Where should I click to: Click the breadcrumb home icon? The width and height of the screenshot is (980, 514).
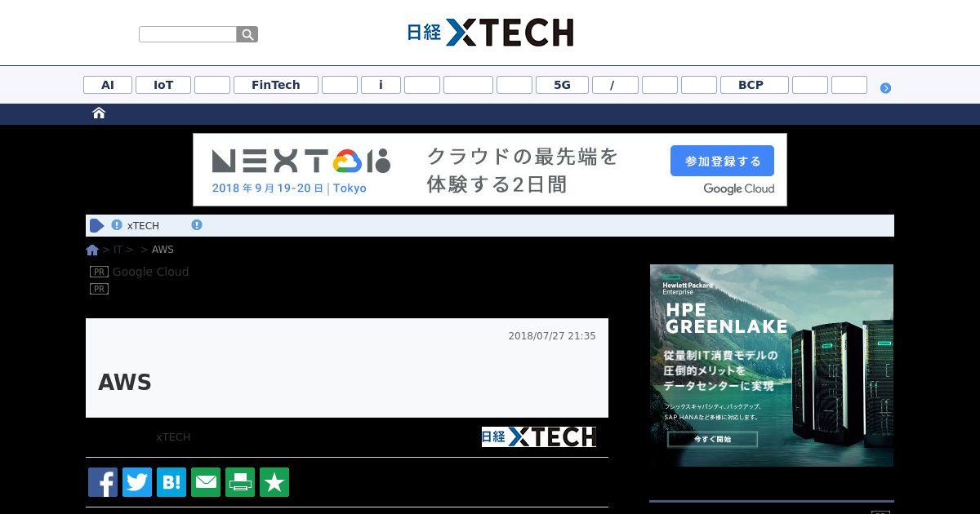pyautogui.click(x=92, y=250)
